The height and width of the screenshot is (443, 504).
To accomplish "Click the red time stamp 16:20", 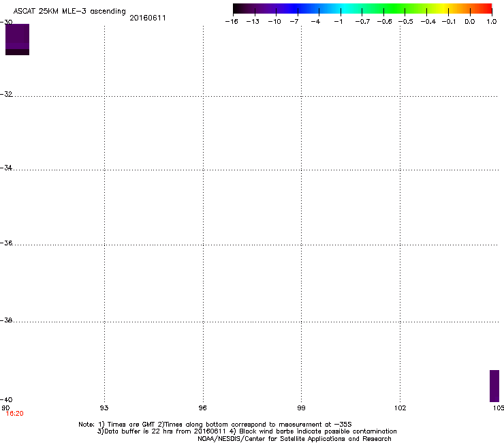I will [x=15, y=414].
